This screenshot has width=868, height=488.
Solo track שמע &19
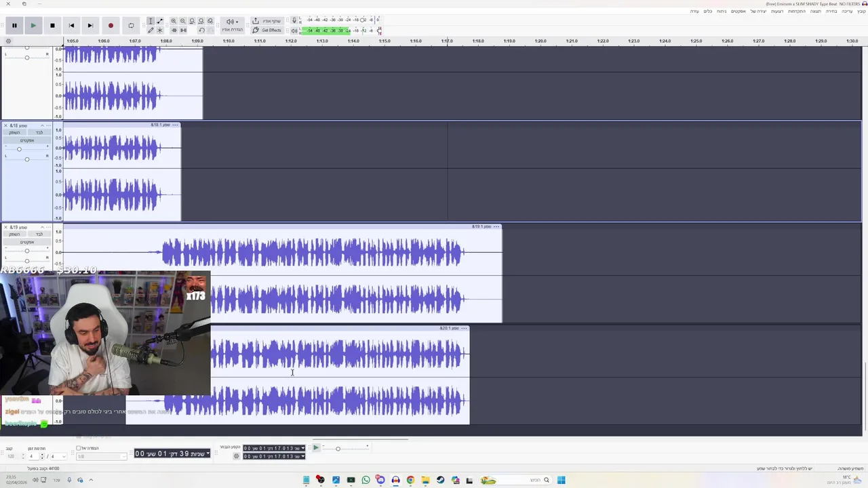39,234
